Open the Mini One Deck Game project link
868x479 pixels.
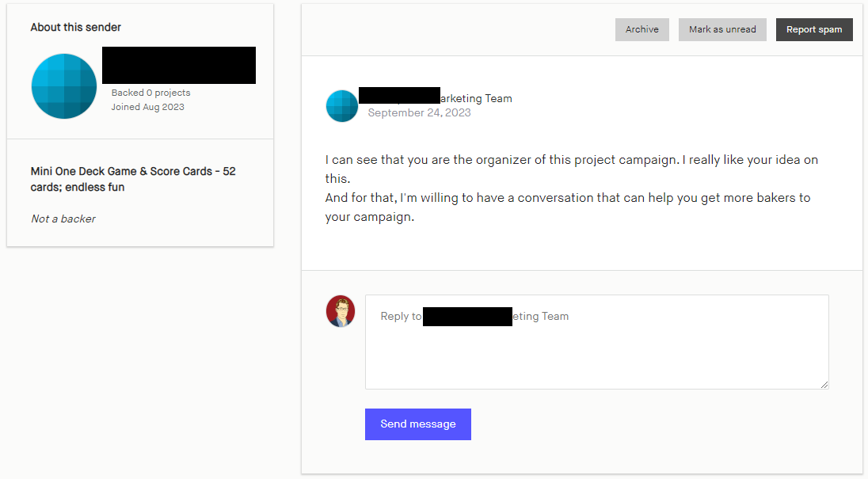132,179
